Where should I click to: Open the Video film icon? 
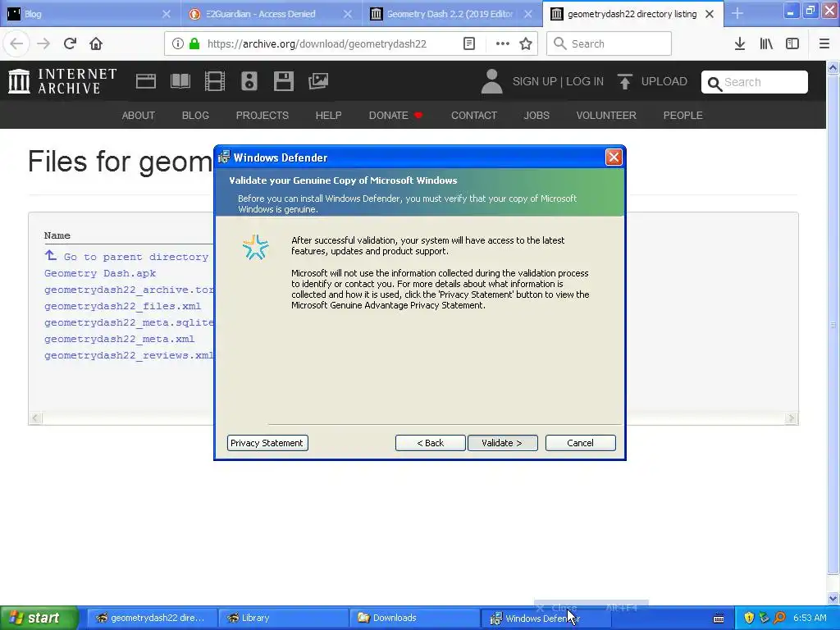coord(215,81)
